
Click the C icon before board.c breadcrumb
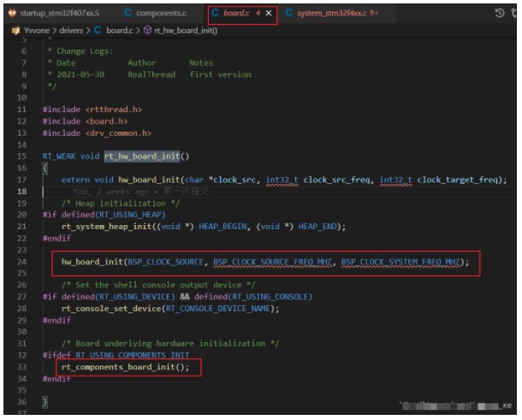click(98, 31)
